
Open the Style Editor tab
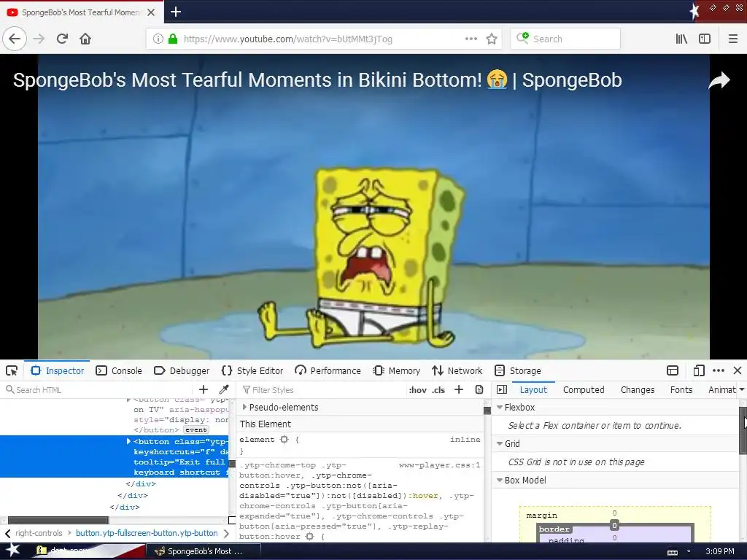(252, 370)
